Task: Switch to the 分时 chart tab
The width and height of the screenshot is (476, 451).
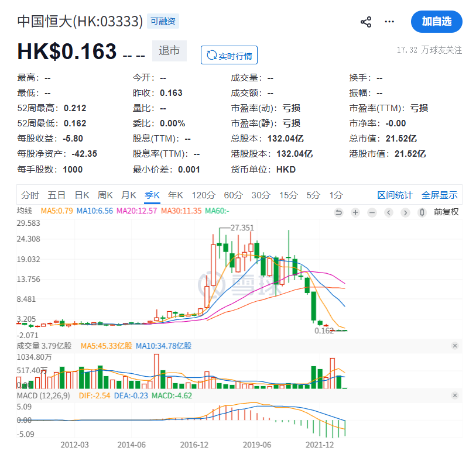Action: pyautogui.click(x=30, y=195)
